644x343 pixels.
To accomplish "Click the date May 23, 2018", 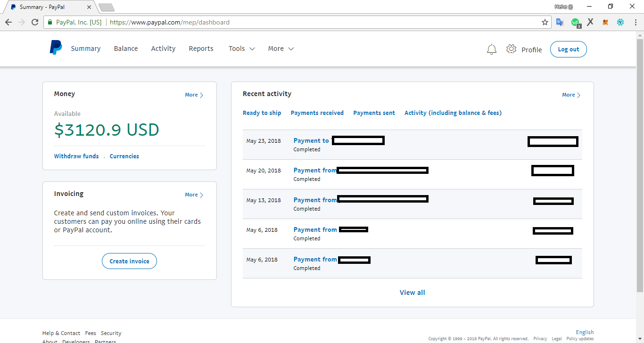I will coord(264,141).
